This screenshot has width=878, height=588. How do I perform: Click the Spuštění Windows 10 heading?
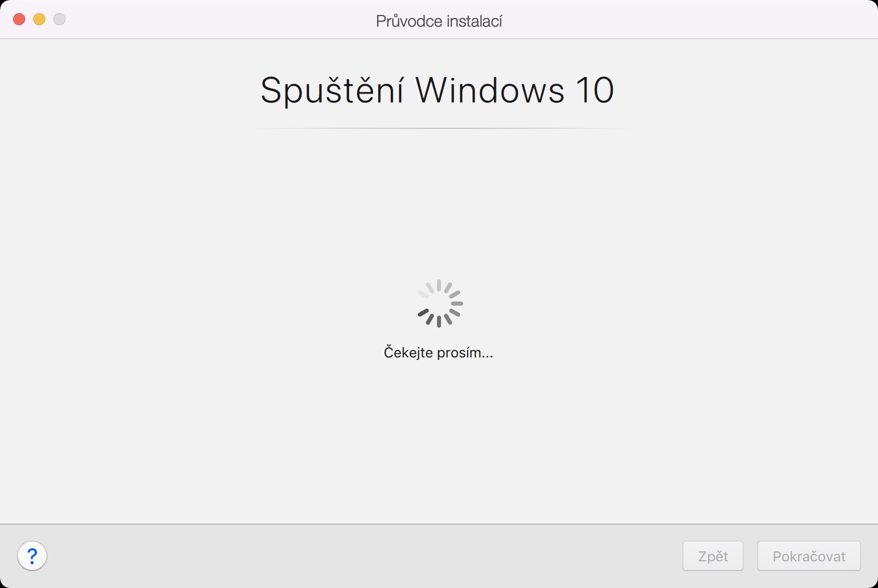(437, 91)
